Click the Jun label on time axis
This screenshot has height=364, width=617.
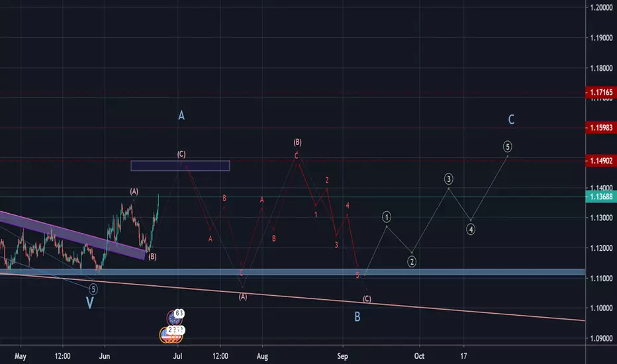pos(105,356)
